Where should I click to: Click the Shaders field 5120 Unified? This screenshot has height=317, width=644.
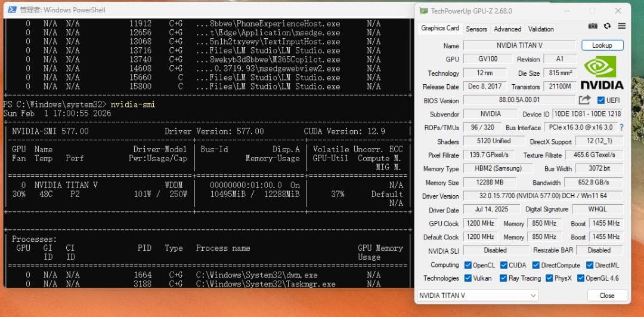tap(494, 141)
